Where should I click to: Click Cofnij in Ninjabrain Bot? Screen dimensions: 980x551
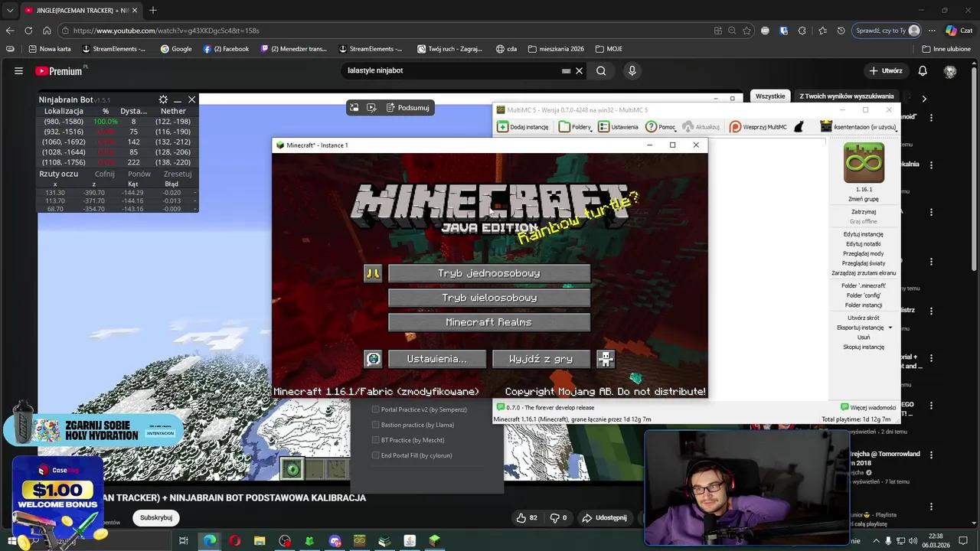point(104,174)
